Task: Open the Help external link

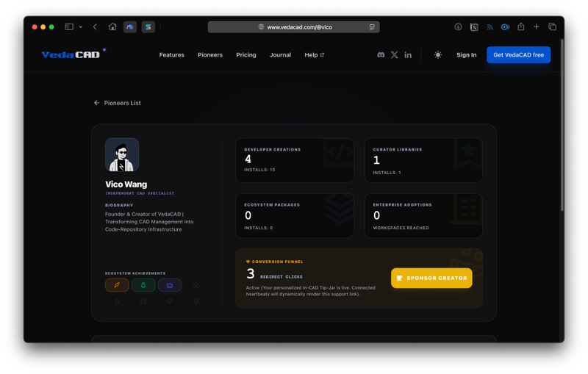Action: click(315, 54)
